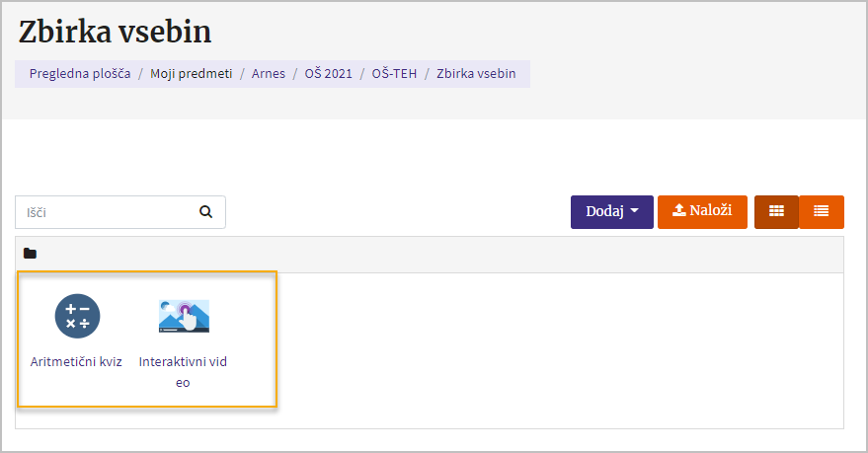
Task: Switch to grid icon view
Action: pyautogui.click(x=776, y=211)
